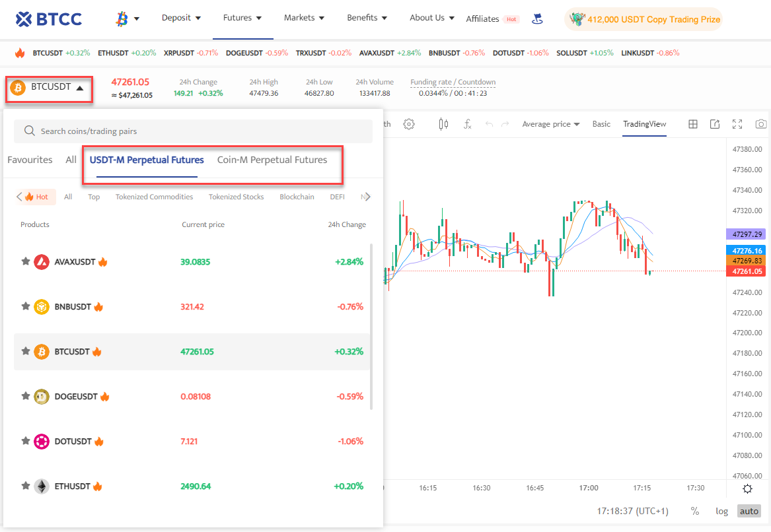Open the candlestick chart type icon
This screenshot has height=532, width=771.
click(x=443, y=124)
